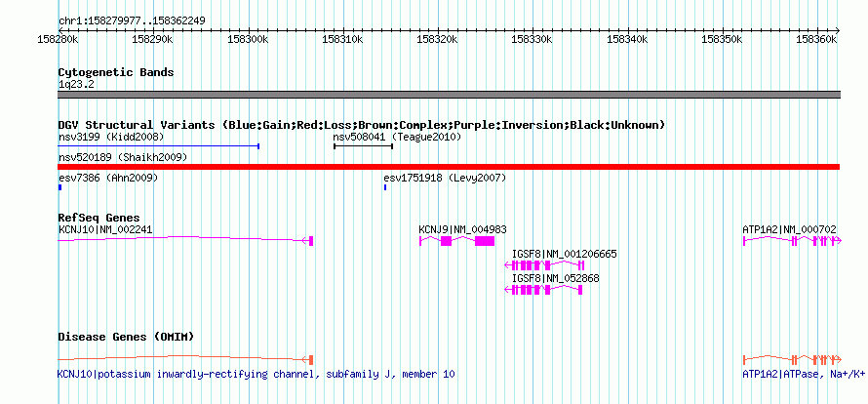Click the 158310k ruler tick label
The image size is (868, 404).
point(342,39)
